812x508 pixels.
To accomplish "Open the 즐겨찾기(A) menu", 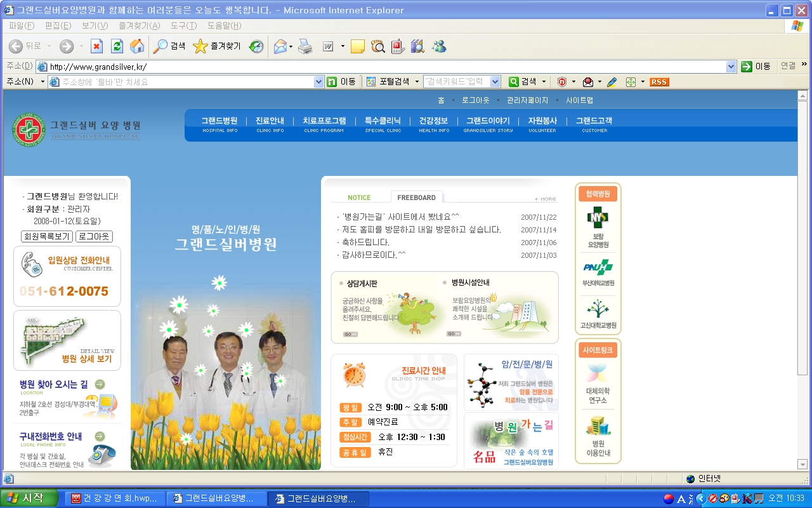I will (x=139, y=26).
